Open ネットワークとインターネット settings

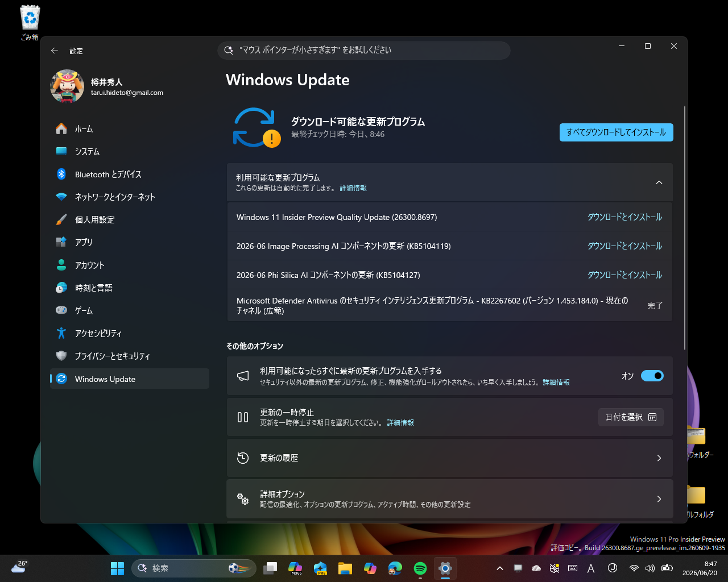tap(130, 197)
